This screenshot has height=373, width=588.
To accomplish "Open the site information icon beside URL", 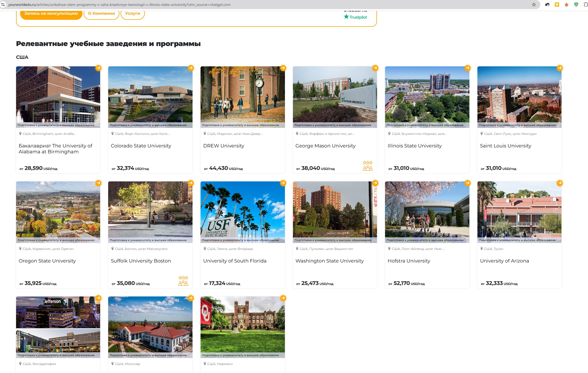I will pos(3,5).
